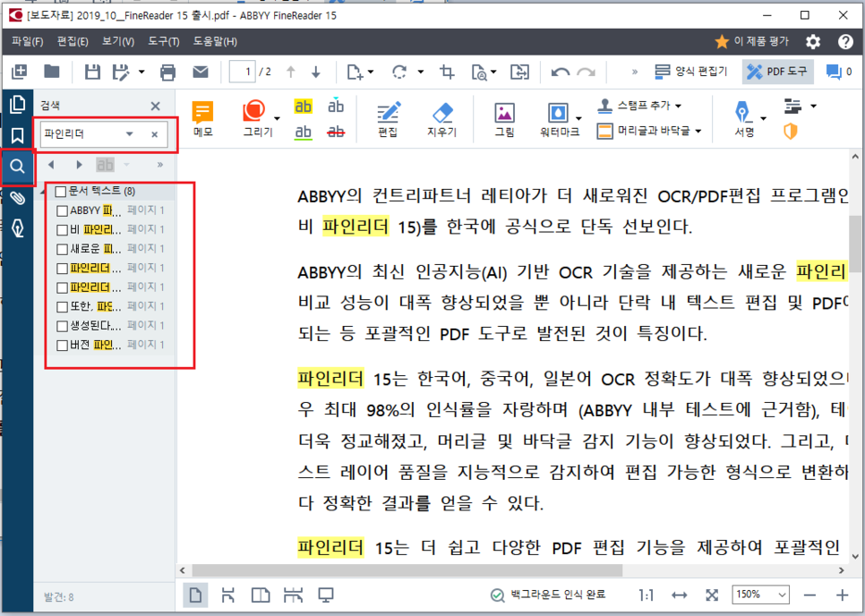Go to previous page up arrow
Viewport: 865px width, 616px height.
click(291, 72)
